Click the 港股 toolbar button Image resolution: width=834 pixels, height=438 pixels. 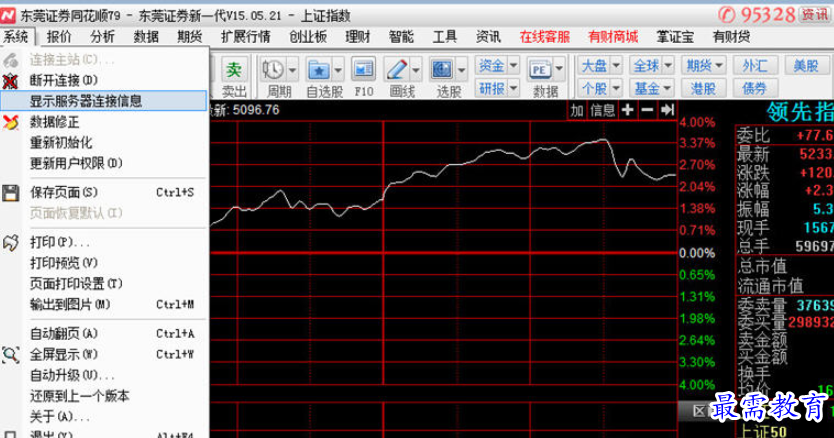703,88
